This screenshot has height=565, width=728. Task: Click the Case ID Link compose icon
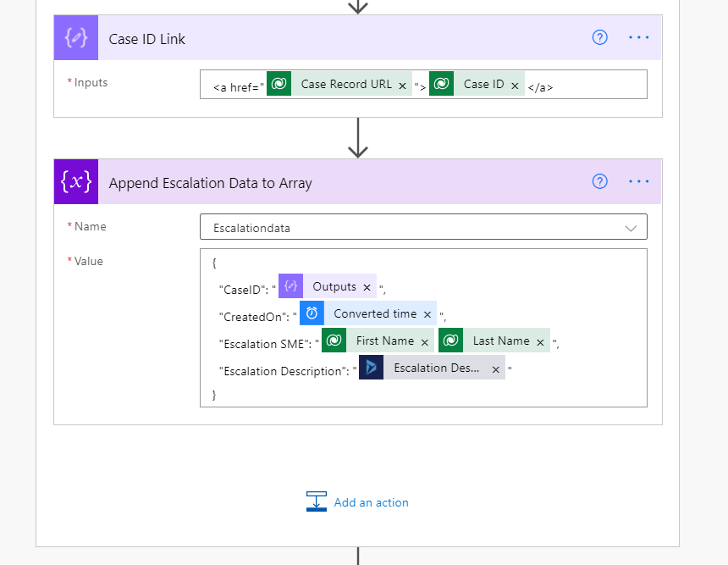pos(76,38)
